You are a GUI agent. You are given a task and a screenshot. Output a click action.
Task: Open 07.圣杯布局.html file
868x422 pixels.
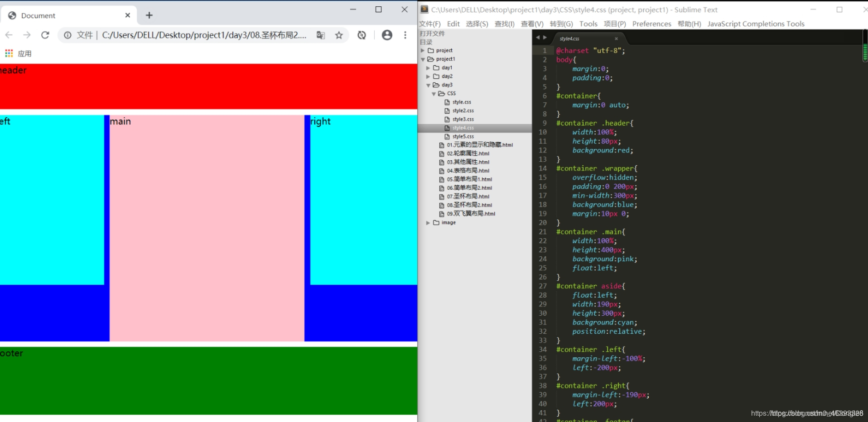pos(468,197)
